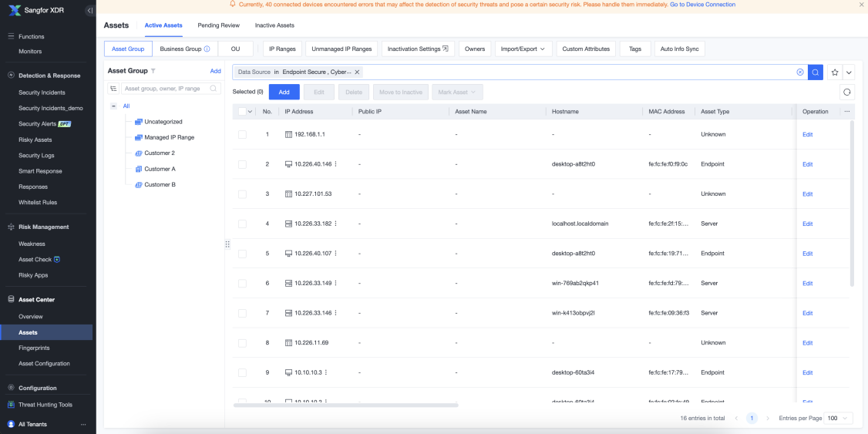
Task: Open more options for IP 10.226.33.182
Action: point(335,224)
